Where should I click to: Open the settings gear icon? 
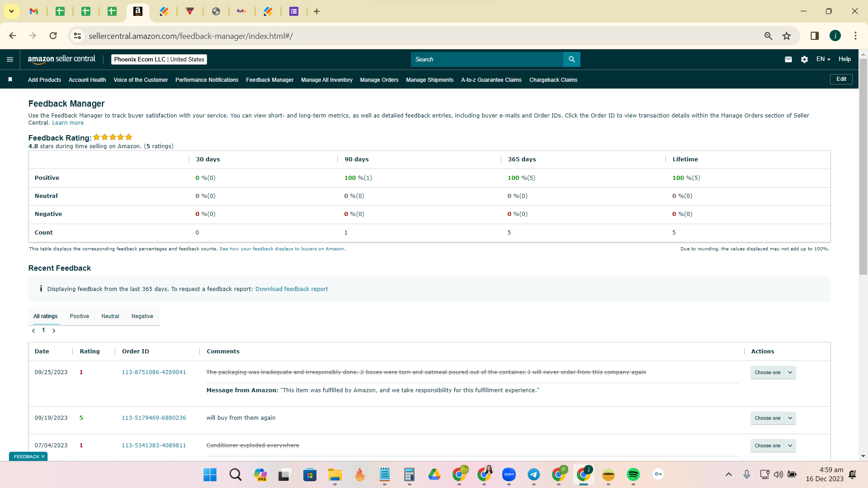(x=804, y=59)
